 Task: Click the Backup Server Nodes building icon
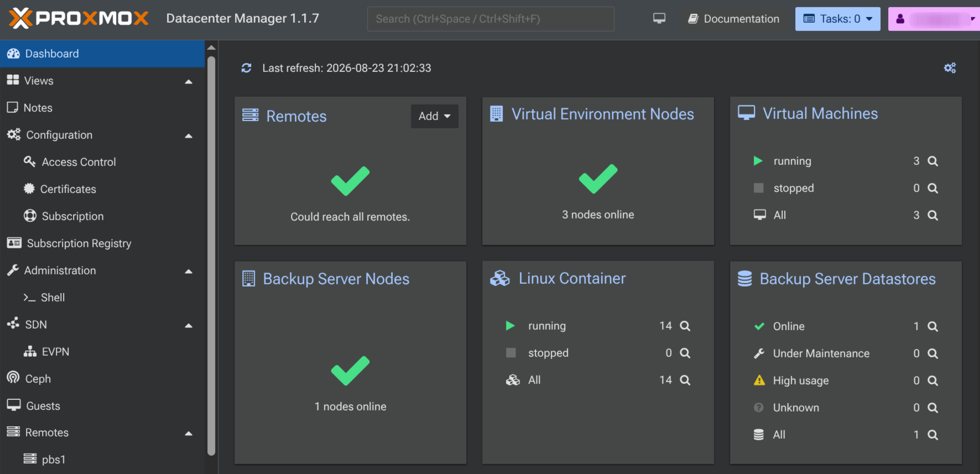coord(249,279)
